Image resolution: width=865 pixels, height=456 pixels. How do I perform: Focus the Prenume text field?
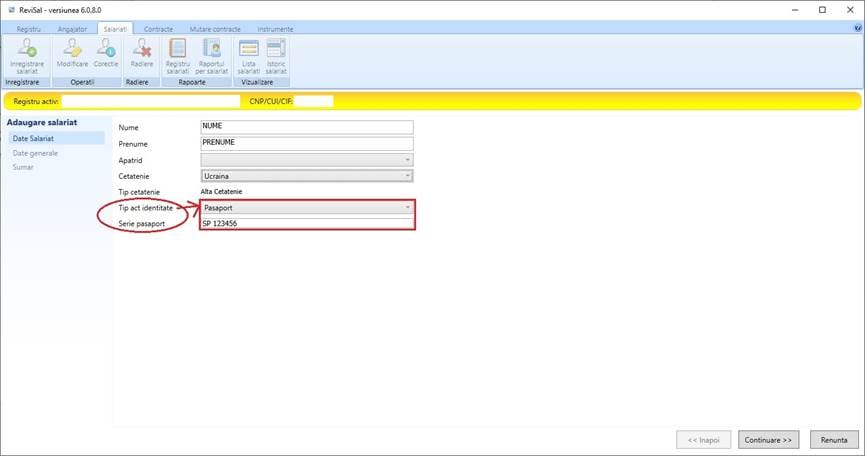pos(307,143)
